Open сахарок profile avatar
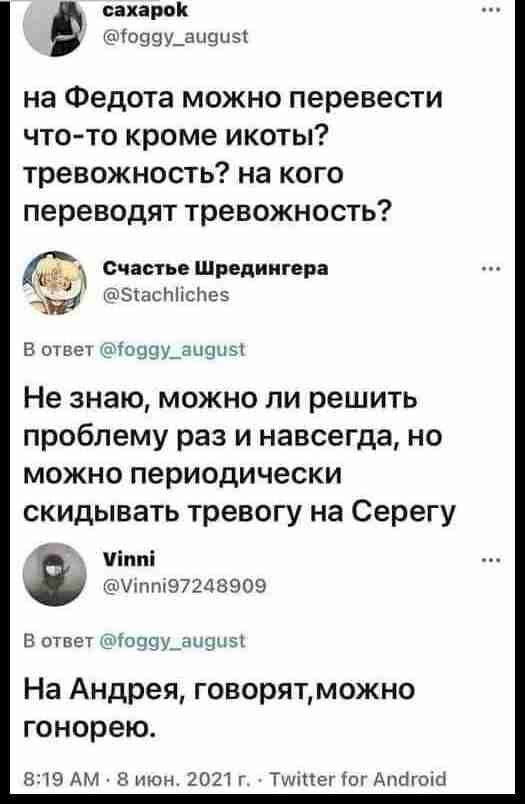 [x=54, y=26]
